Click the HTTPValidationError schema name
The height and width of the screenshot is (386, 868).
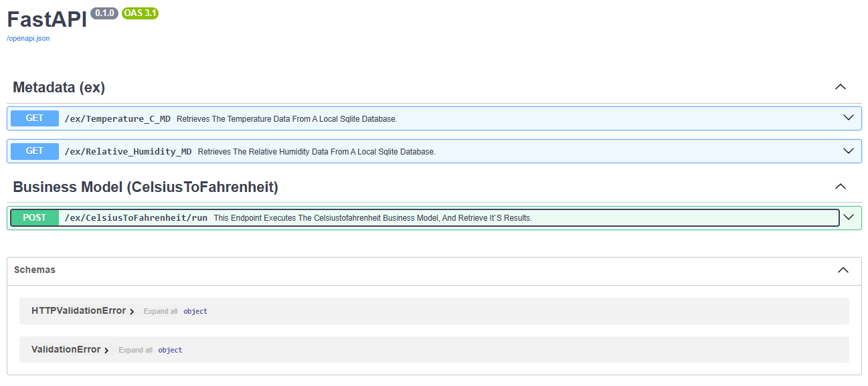click(x=78, y=310)
